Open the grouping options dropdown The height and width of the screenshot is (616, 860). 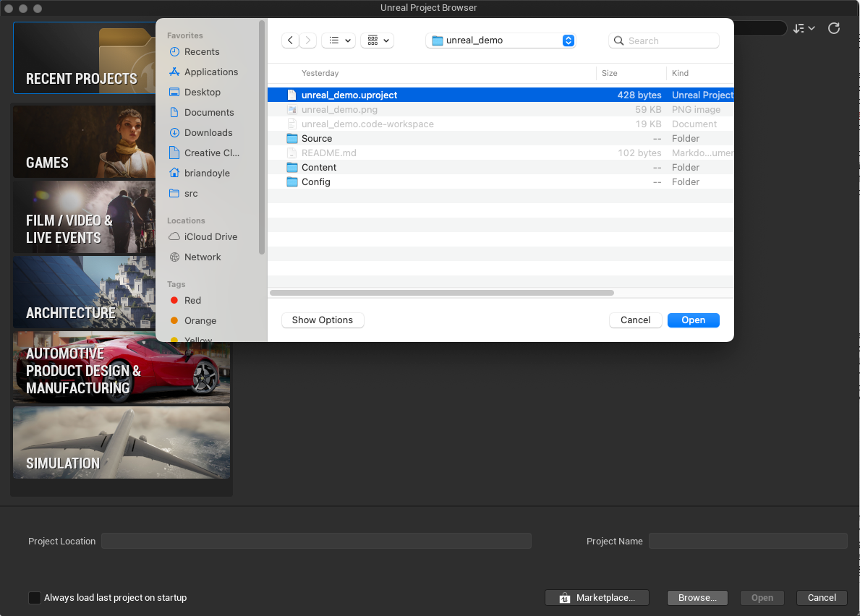click(x=378, y=40)
